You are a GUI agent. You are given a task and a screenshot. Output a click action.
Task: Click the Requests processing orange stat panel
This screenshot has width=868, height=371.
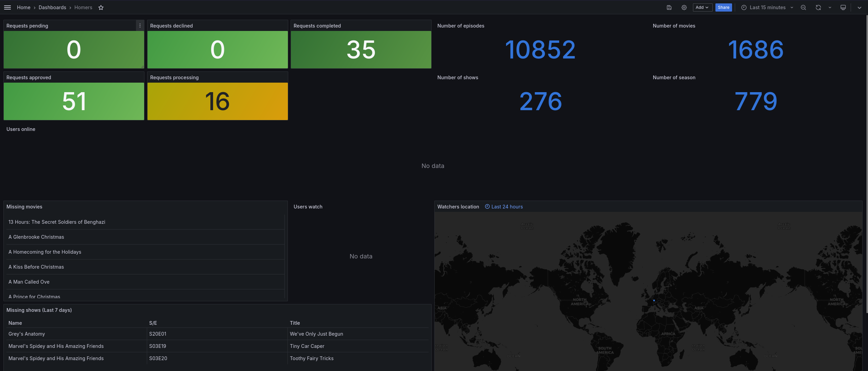(218, 101)
